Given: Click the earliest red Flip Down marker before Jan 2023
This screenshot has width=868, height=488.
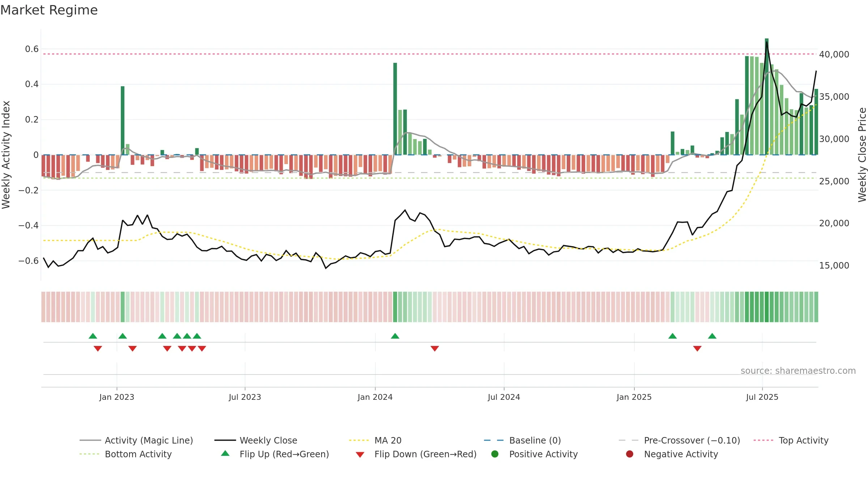Looking at the screenshot, I should click(x=98, y=348).
